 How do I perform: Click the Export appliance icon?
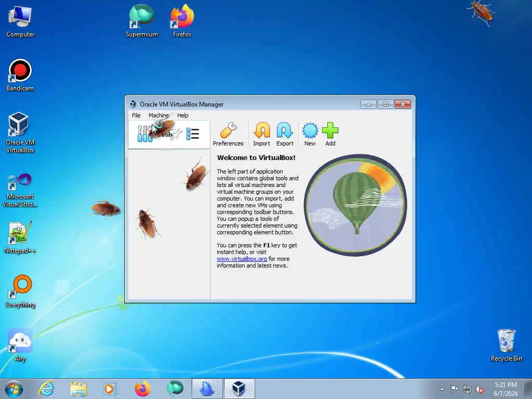click(x=285, y=135)
